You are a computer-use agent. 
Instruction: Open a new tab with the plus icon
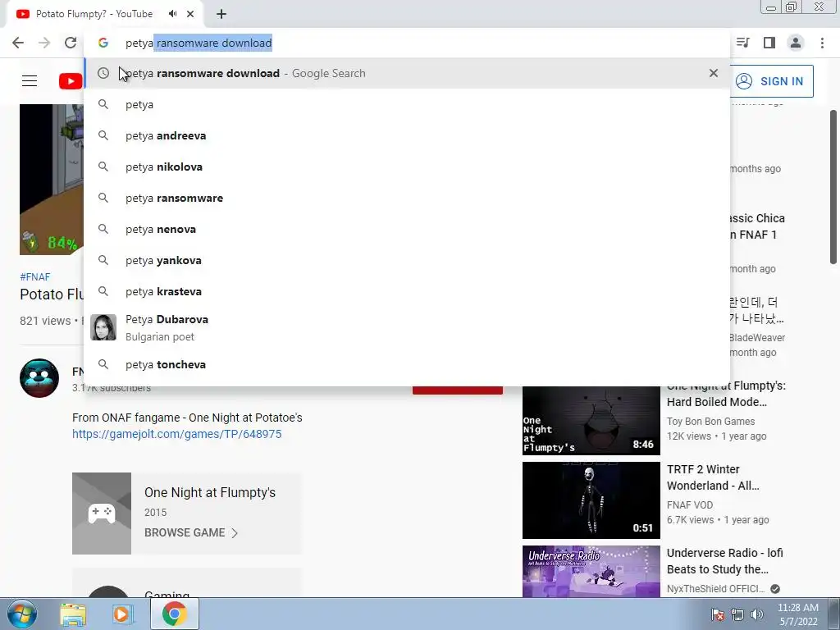pos(221,14)
